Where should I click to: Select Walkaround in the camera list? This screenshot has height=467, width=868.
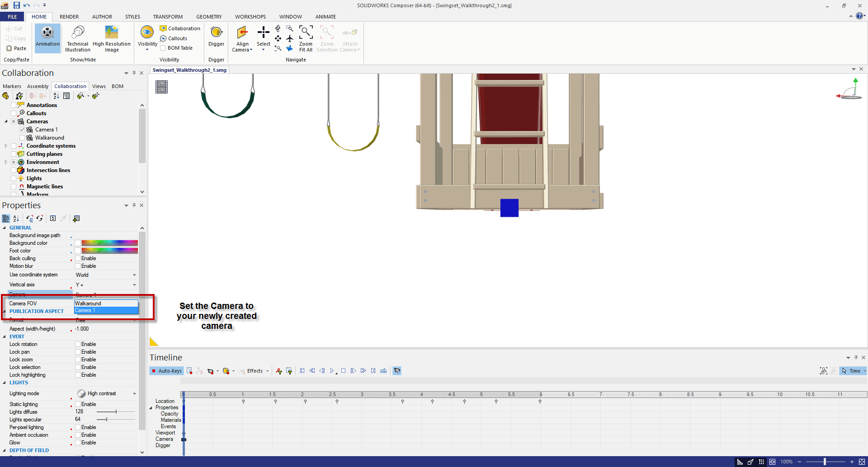(x=106, y=304)
